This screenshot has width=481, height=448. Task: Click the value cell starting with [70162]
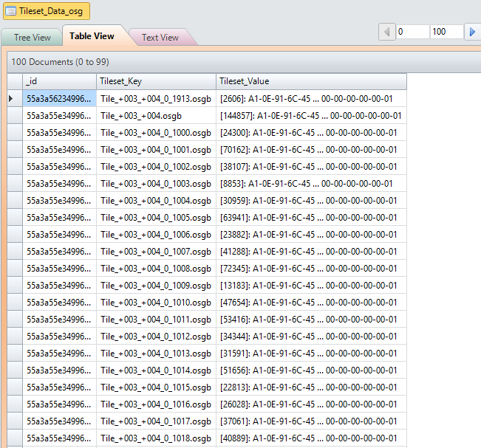tap(312, 150)
